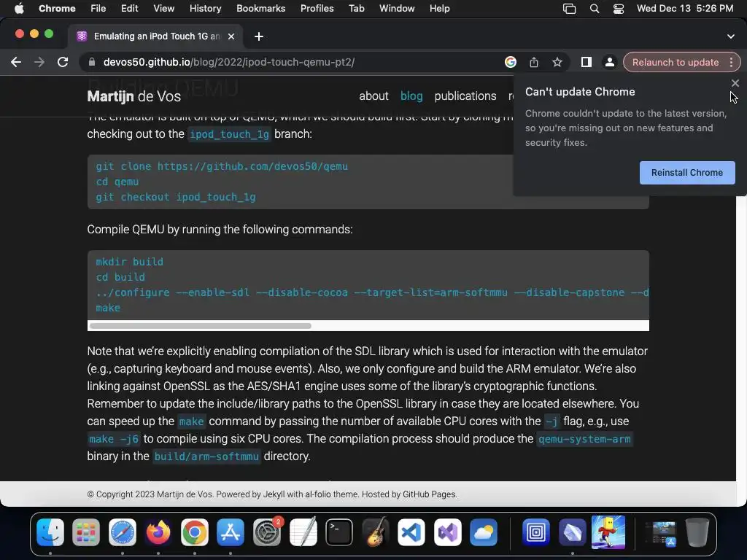Open Control Center in menu bar
This screenshot has width=747, height=560.
(619, 9)
